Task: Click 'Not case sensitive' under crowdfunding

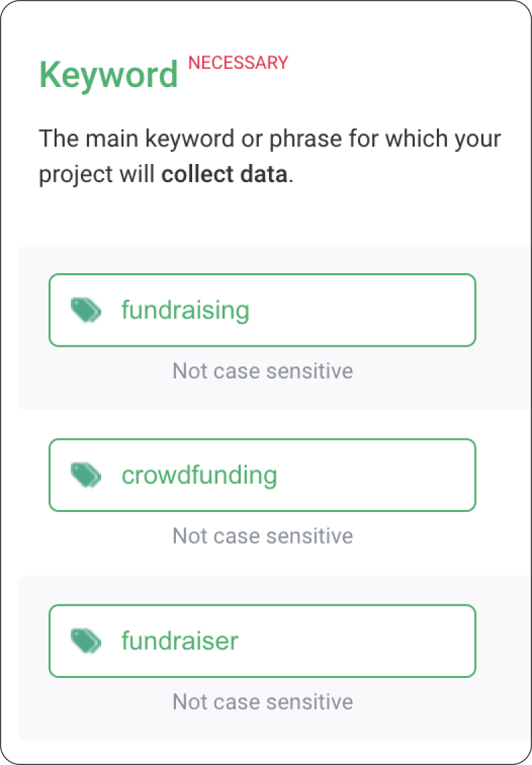Action: pyautogui.click(x=262, y=536)
